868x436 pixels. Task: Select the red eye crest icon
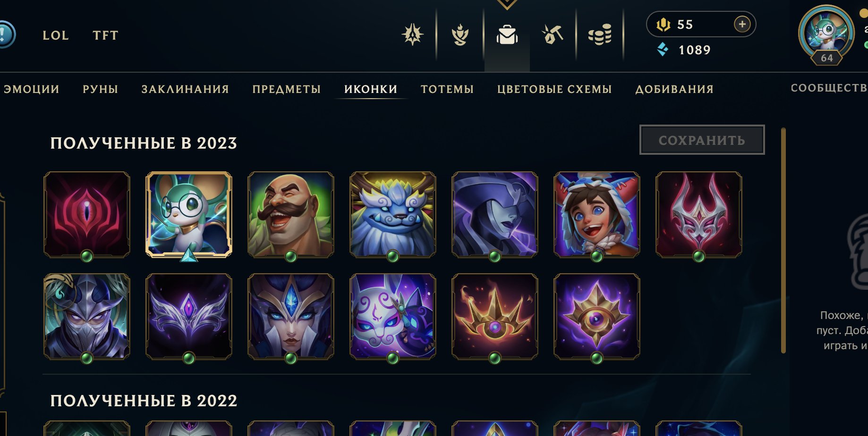click(x=87, y=215)
